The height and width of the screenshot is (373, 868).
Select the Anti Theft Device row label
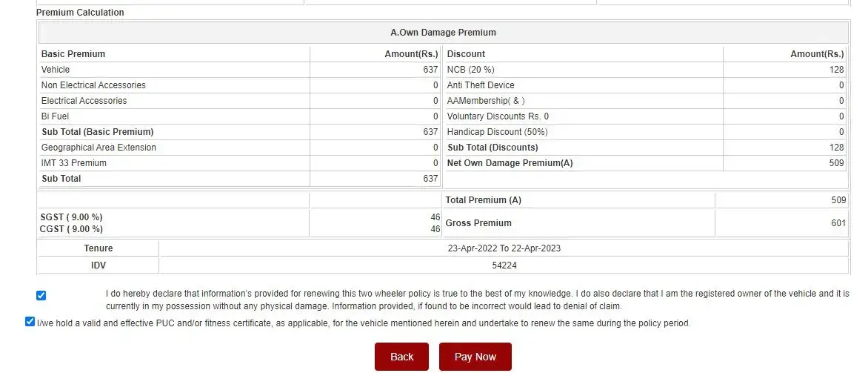click(481, 85)
